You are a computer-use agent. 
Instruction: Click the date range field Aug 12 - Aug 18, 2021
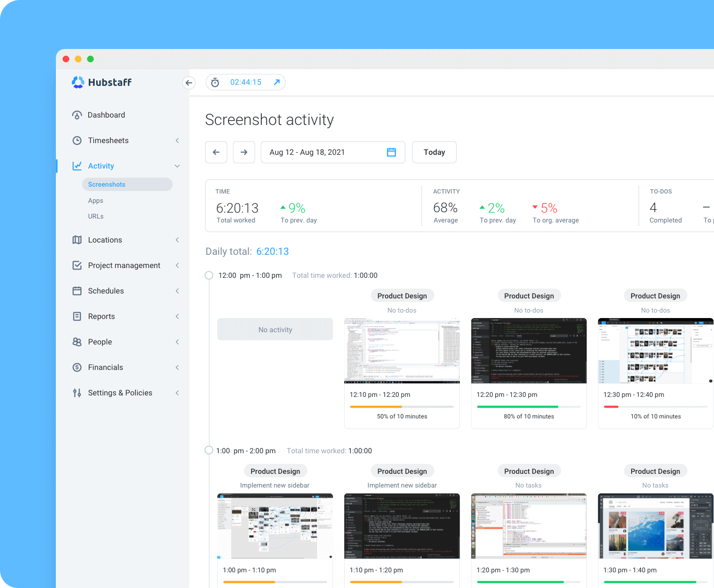coord(333,152)
